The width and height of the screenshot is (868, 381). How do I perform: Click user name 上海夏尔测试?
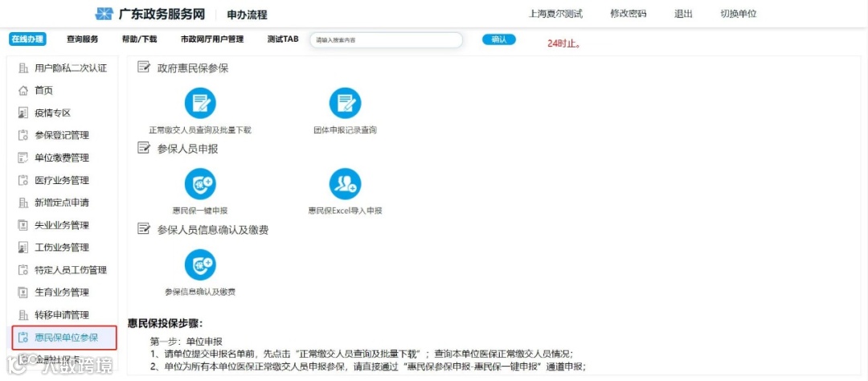pos(556,14)
